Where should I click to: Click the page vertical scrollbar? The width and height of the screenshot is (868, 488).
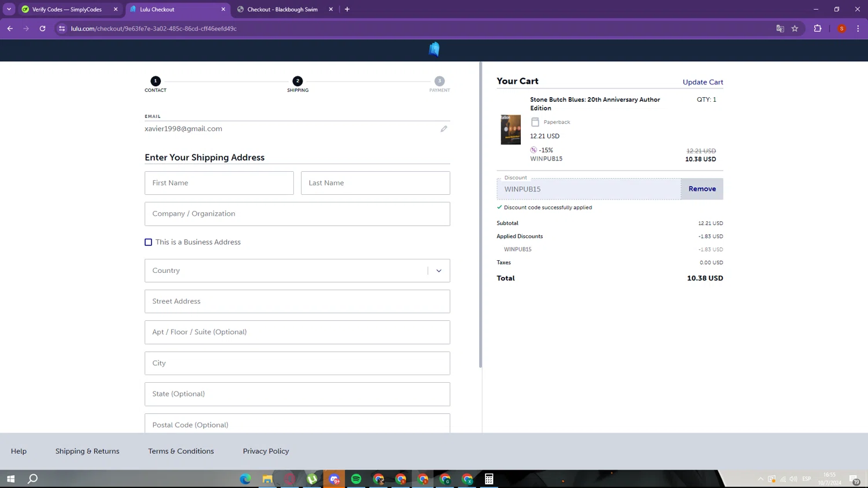[480, 215]
